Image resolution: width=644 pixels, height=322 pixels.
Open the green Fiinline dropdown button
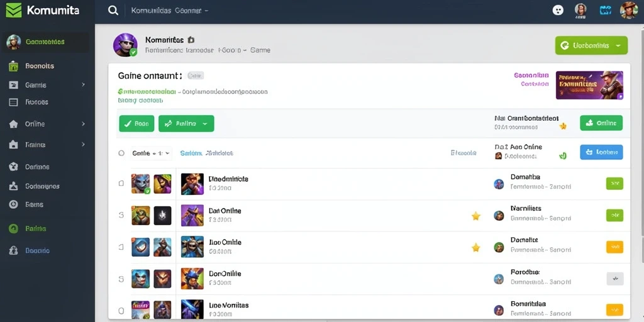(186, 123)
